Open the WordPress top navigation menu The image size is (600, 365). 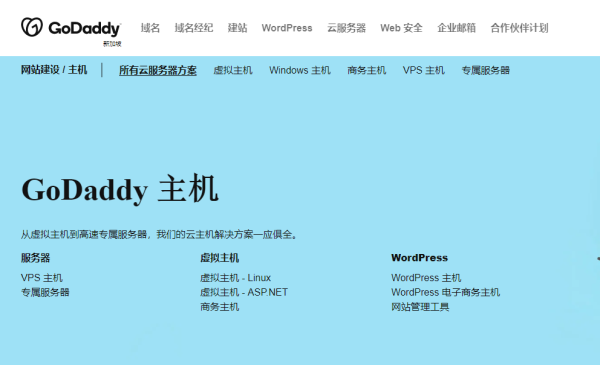pos(287,28)
